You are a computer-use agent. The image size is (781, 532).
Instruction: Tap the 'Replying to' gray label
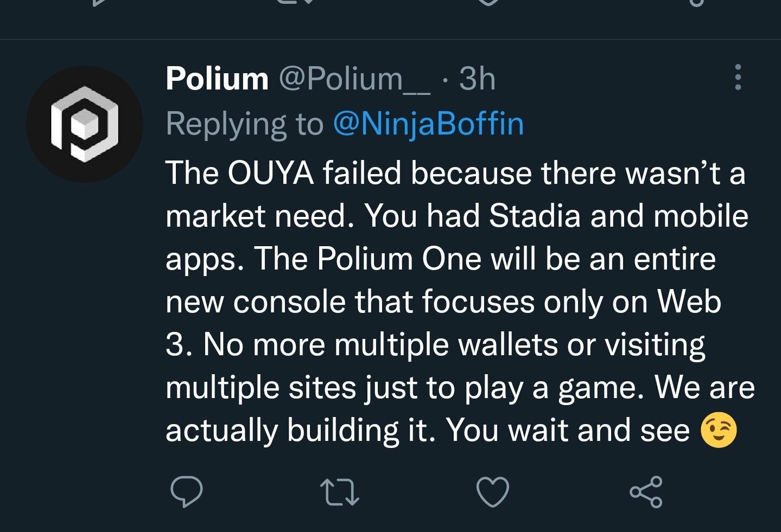[x=244, y=124]
